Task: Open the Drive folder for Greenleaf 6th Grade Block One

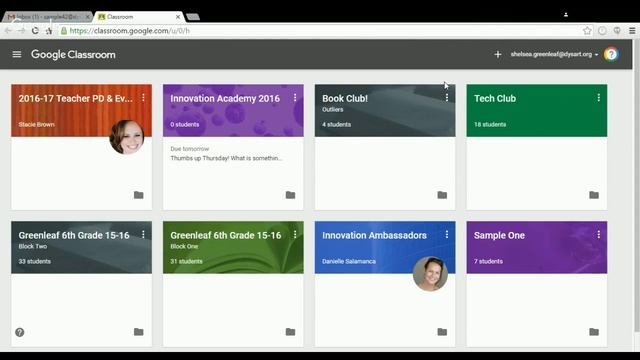Action: (291, 332)
